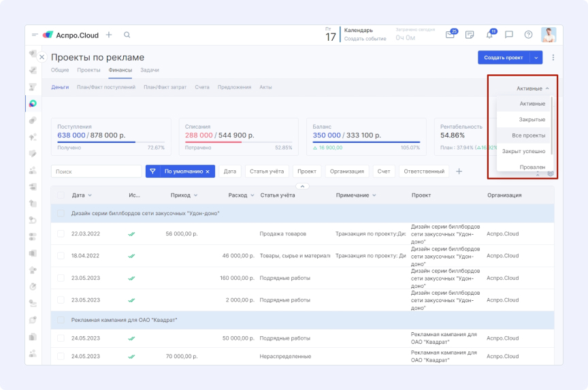Screen dimensions: 588x390
Task: Choose Все проекты from the status list
Action: 528,135
